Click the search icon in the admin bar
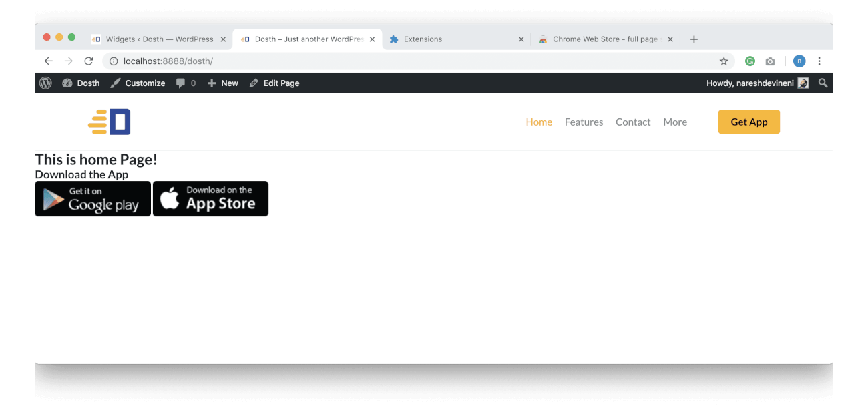This screenshot has width=868, height=410. 823,83
